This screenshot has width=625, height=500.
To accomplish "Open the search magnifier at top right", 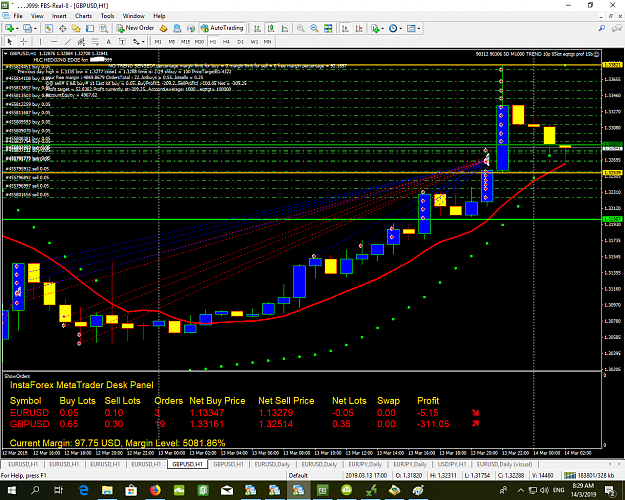I will [602, 28].
